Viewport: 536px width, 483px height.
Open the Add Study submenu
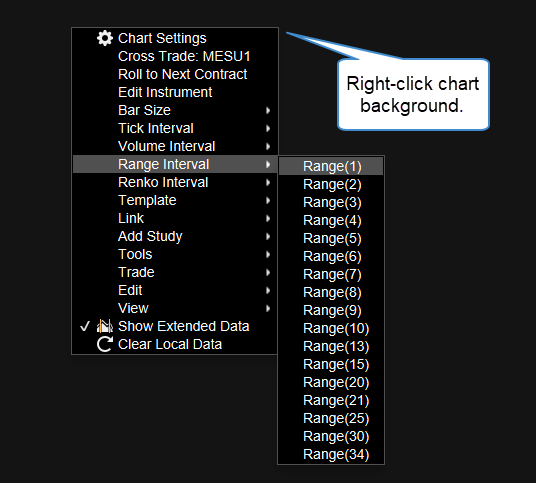(x=175, y=236)
